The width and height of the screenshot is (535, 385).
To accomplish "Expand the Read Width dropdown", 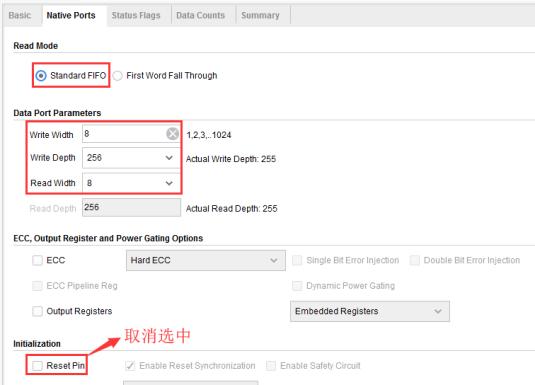I will (131, 183).
